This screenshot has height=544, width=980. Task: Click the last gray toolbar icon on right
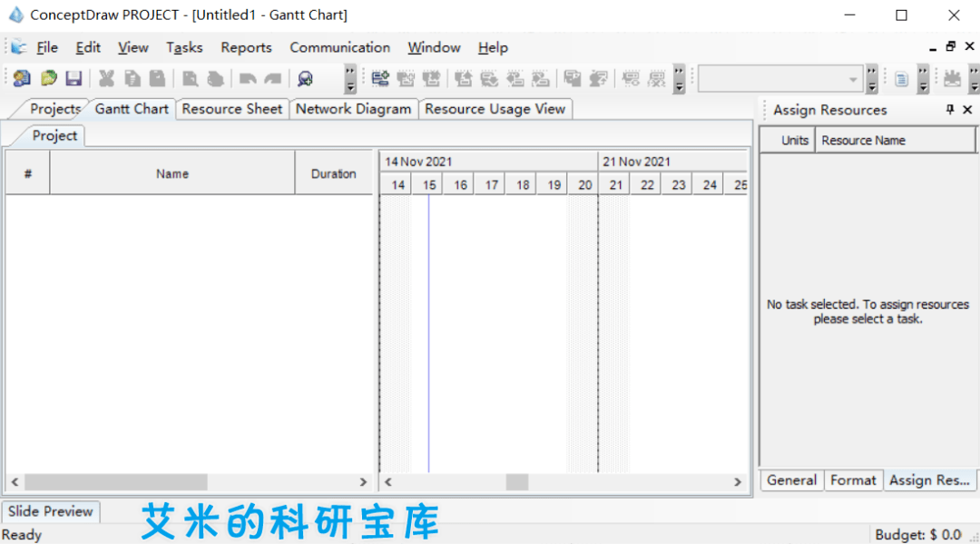click(952, 79)
